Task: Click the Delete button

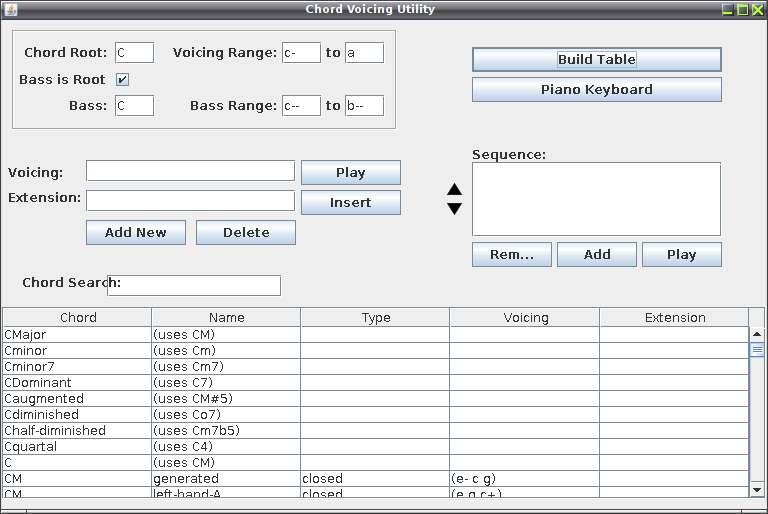Action: point(246,232)
